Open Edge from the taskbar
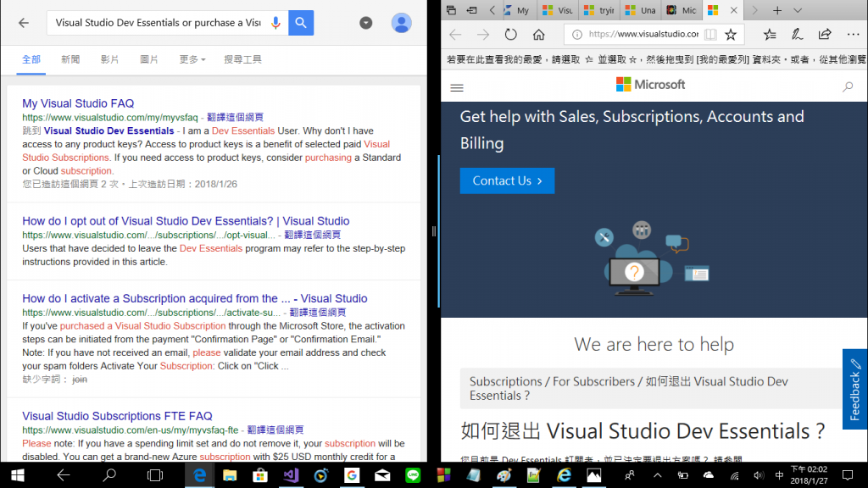868x488 pixels. [x=199, y=475]
